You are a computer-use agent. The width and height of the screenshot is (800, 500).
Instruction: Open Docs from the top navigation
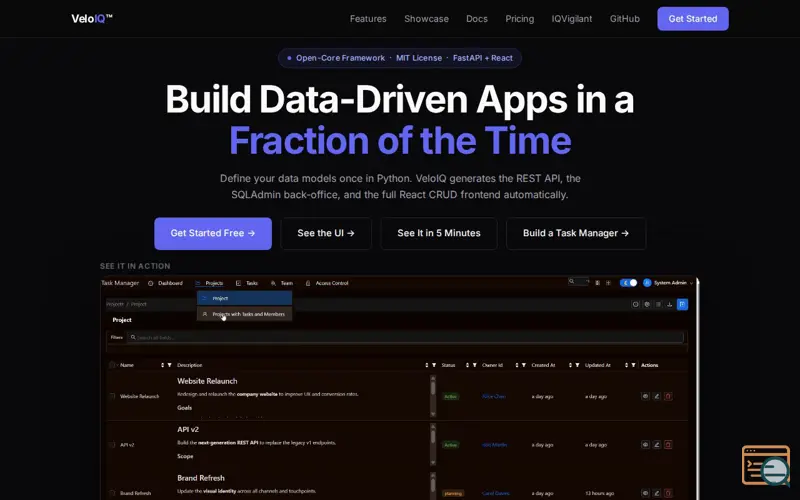click(477, 19)
